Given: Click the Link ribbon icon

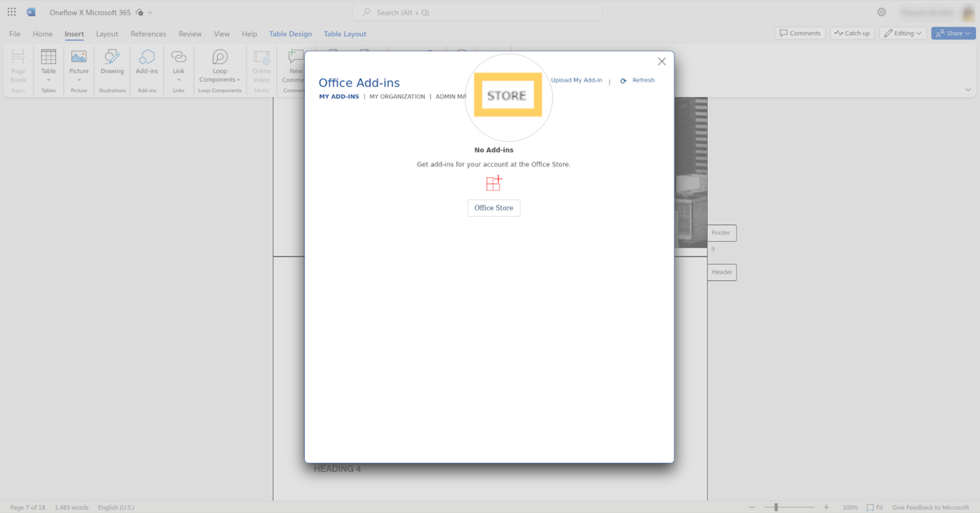Looking at the screenshot, I should (179, 65).
